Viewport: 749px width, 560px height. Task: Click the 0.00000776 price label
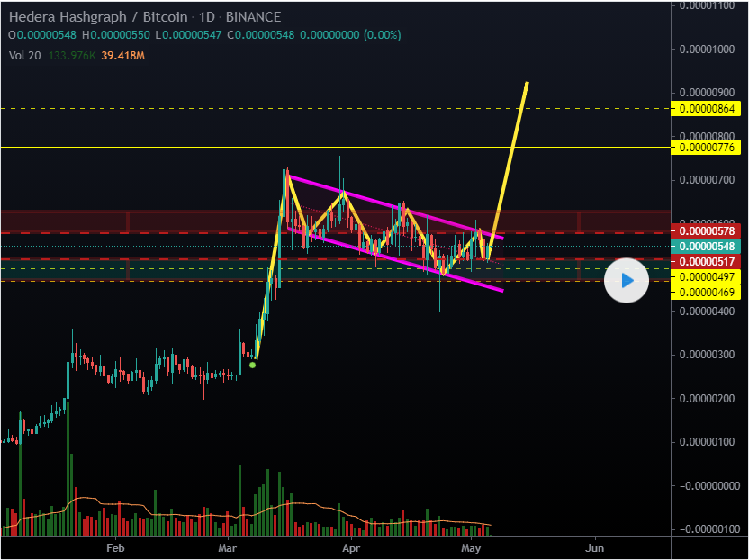click(x=708, y=147)
